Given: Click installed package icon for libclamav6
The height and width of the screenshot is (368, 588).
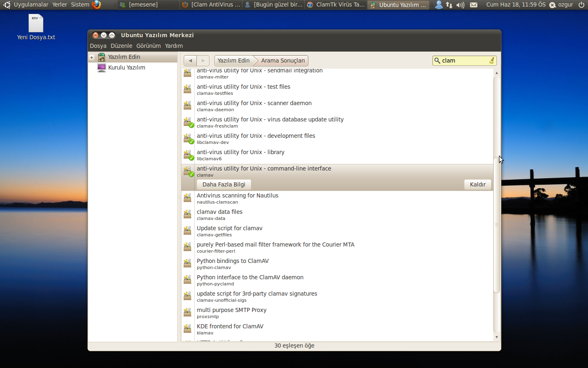Looking at the screenshot, I should [188, 155].
